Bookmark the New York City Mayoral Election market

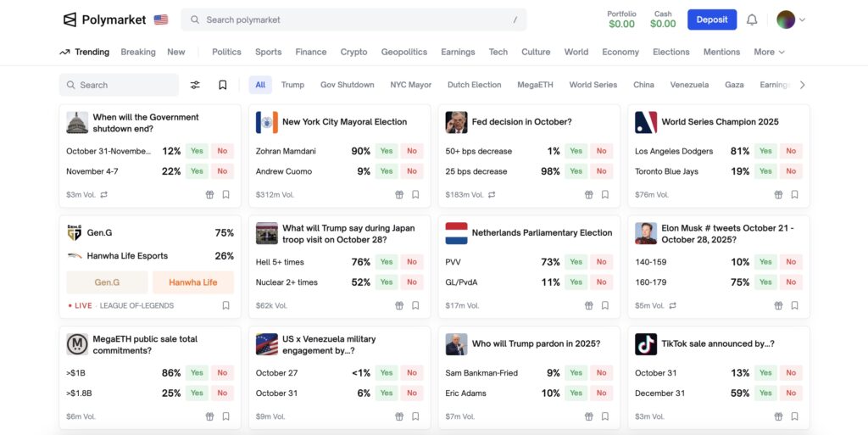pyautogui.click(x=415, y=194)
